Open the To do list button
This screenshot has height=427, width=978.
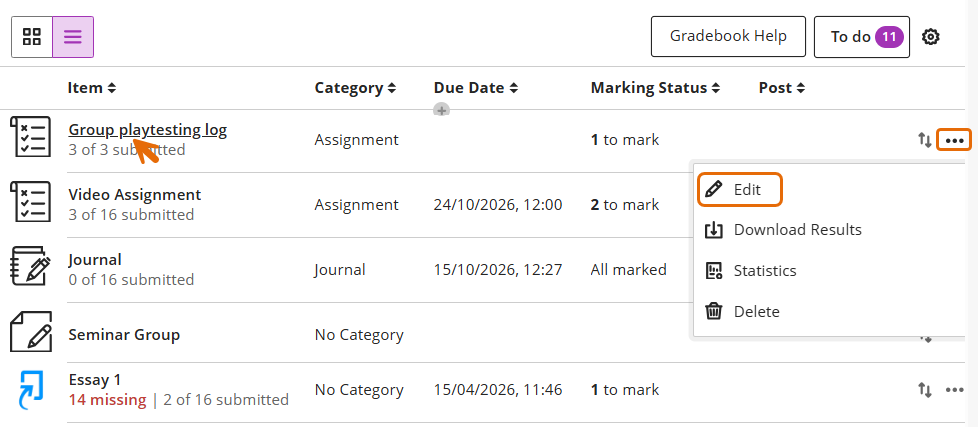coord(862,37)
